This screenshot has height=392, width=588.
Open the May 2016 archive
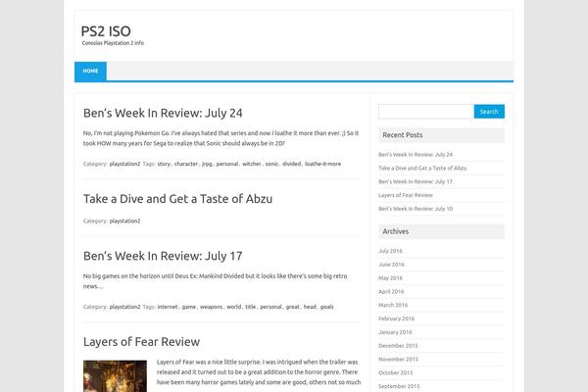tap(390, 278)
